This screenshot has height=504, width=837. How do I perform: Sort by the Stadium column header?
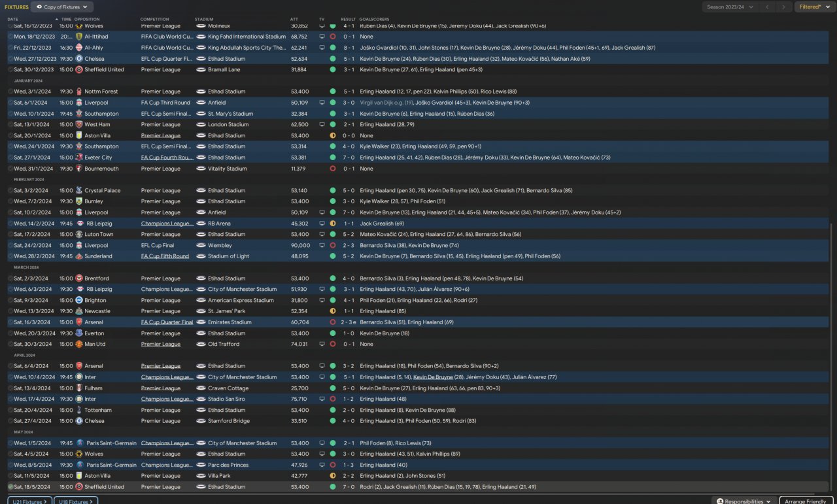point(204,19)
